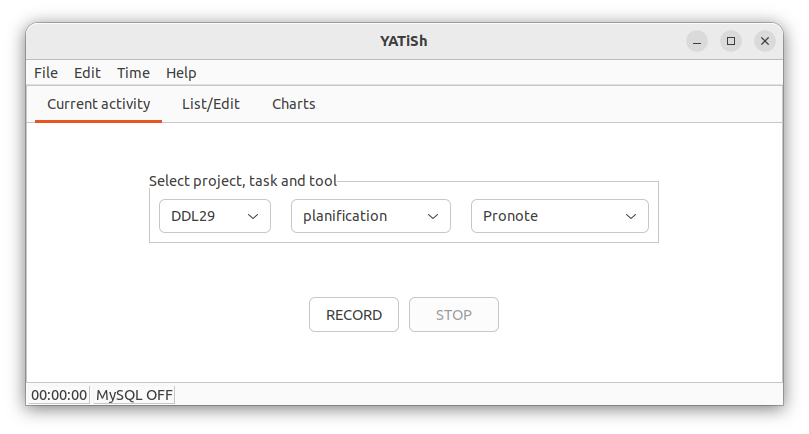
Task: Click the chevron arrow of the Pronote combo
Action: 631,217
